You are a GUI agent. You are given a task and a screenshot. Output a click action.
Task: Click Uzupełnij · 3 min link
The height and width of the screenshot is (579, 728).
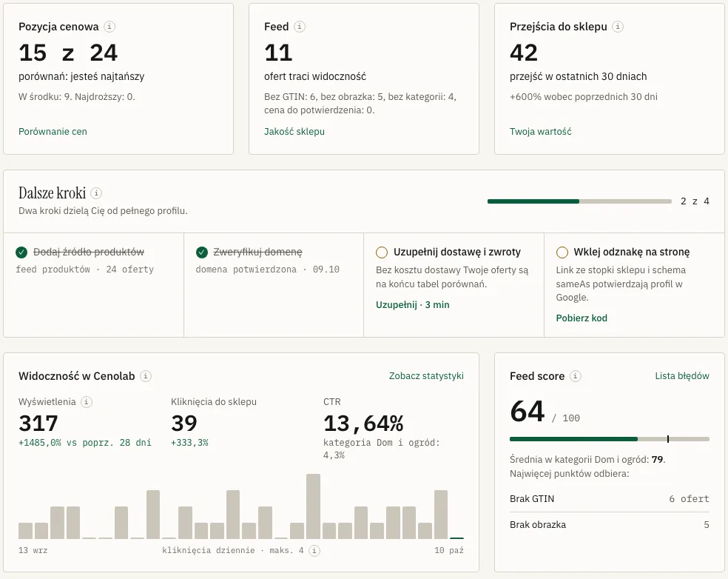[x=413, y=305]
